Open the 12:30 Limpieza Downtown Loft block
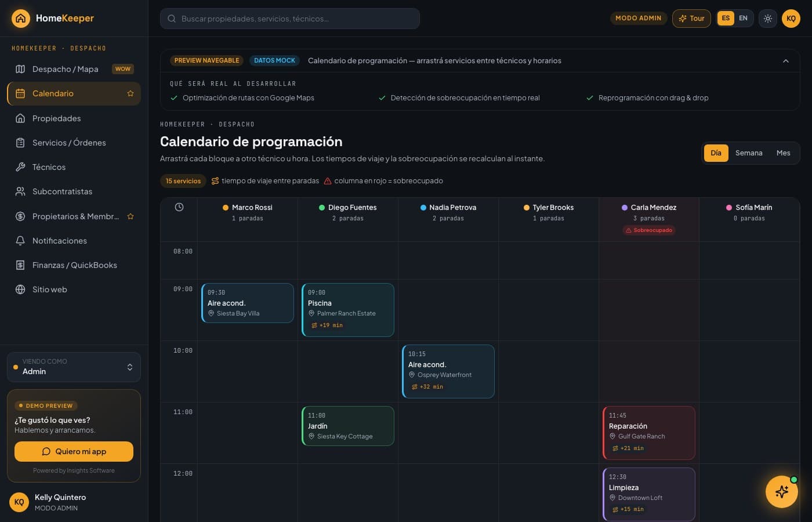This screenshot has height=522, width=812. (x=649, y=494)
